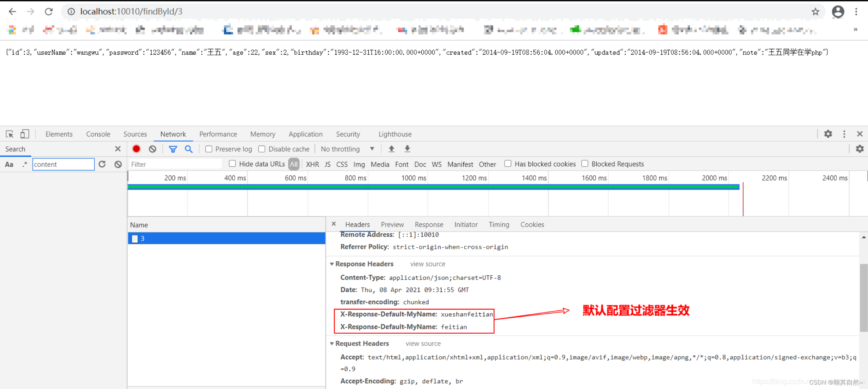Screen dimensions: 868x389
Task: Filter requests by XHR type
Action: tap(312, 164)
